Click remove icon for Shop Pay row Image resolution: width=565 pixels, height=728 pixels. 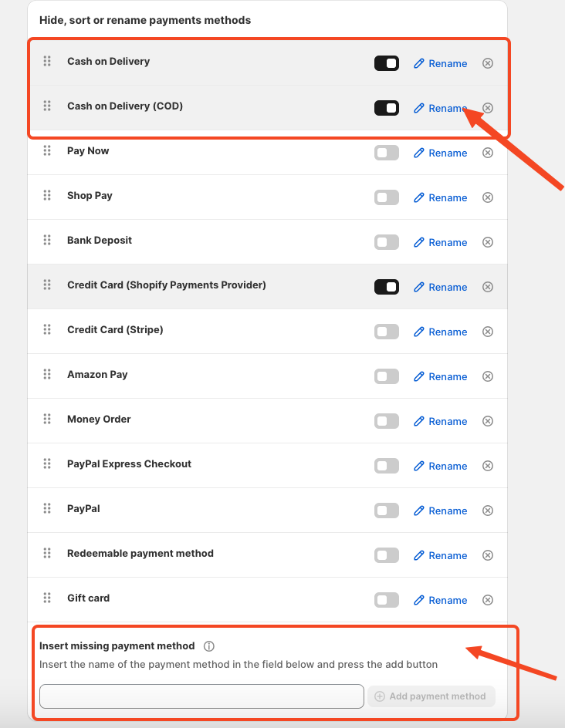point(488,197)
